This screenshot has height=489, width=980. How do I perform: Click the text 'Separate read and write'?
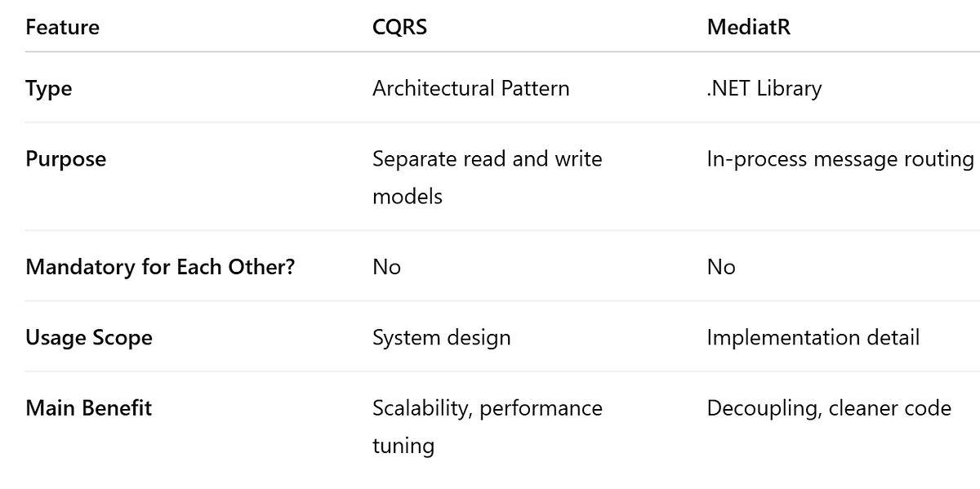(x=487, y=158)
